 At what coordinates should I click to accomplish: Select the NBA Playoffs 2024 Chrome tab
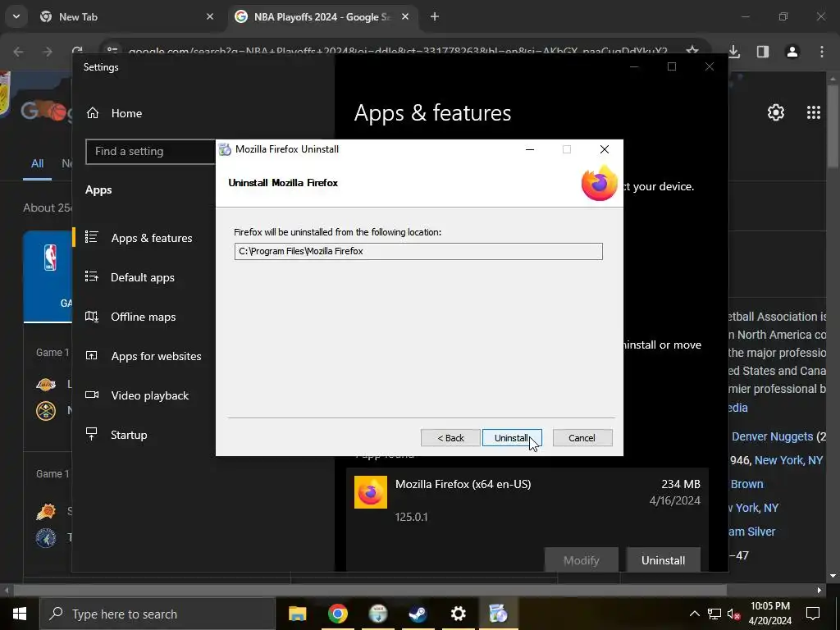point(322,17)
